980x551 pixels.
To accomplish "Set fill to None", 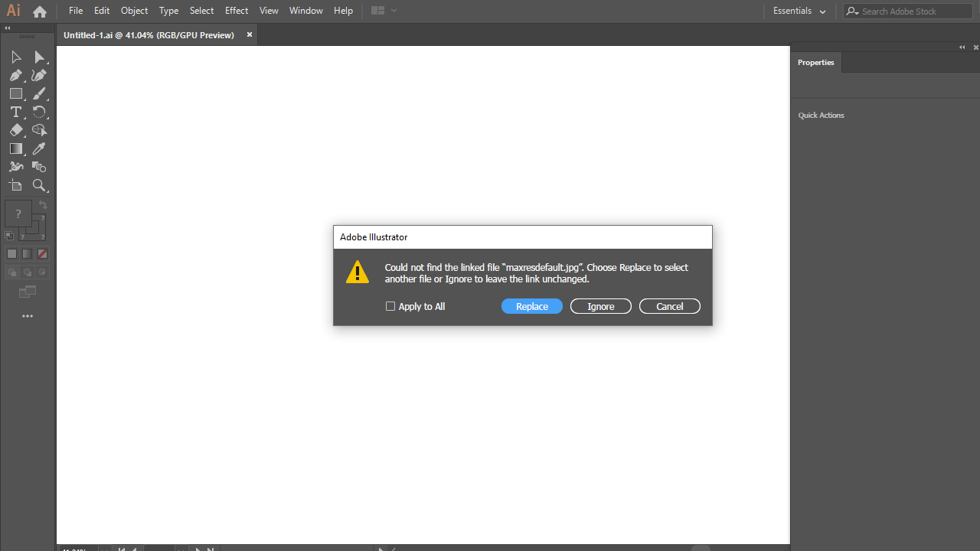I will pos(43,253).
